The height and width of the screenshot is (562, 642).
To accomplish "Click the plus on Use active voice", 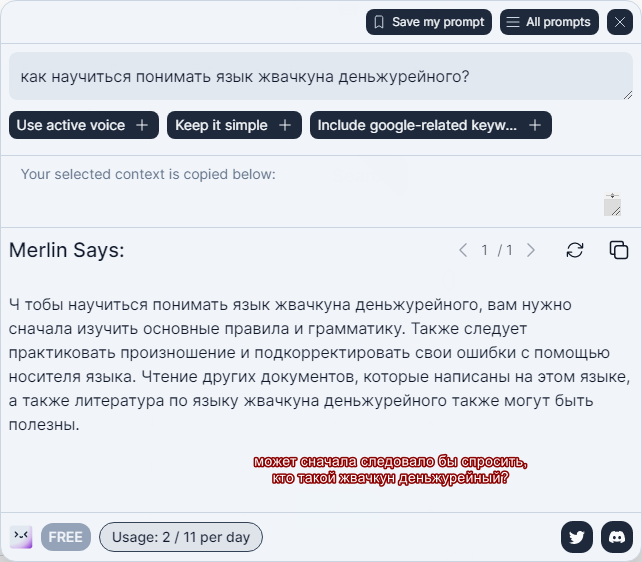I will pyautogui.click(x=142, y=125).
